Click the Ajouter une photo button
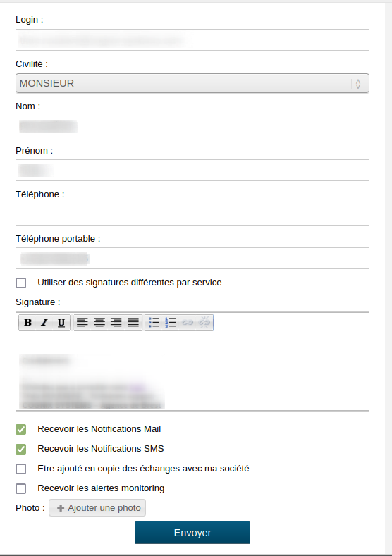Image resolution: width=392 pixels, height=556 pixels. [97, 508]
